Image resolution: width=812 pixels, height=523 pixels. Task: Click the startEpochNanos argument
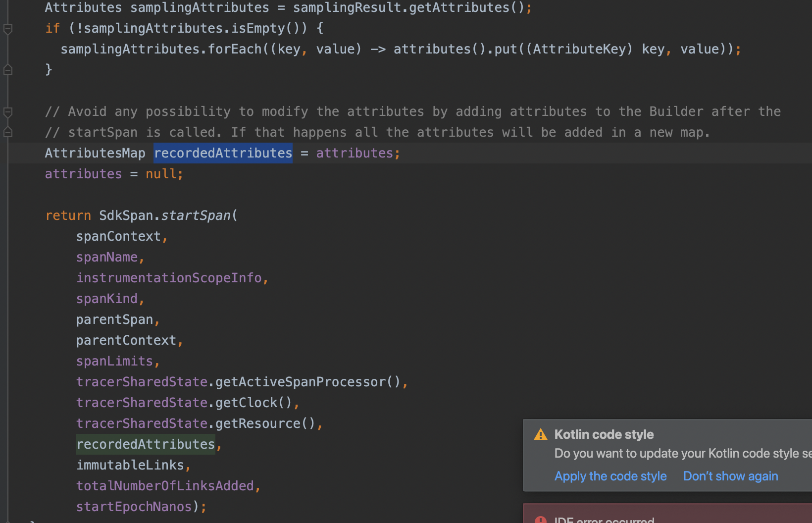click(x=134, y=507)
